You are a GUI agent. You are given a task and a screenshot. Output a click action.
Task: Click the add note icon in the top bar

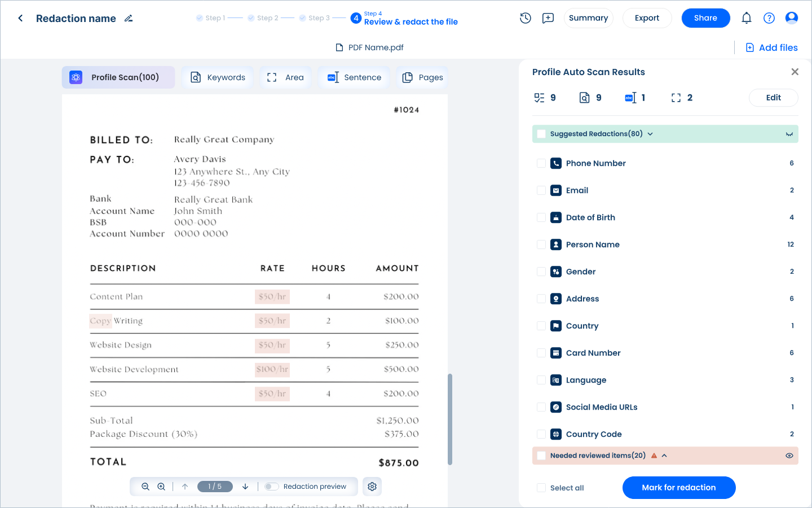click(548, 17)
